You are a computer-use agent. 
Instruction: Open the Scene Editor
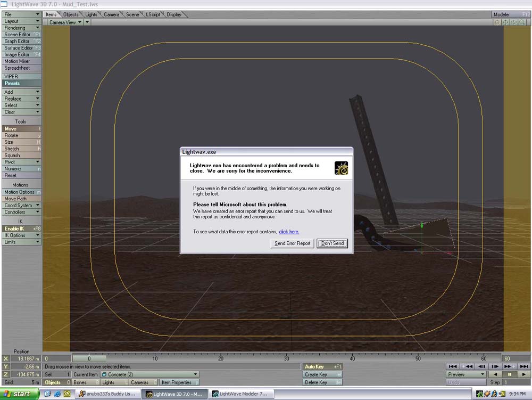tap(21, 35)
